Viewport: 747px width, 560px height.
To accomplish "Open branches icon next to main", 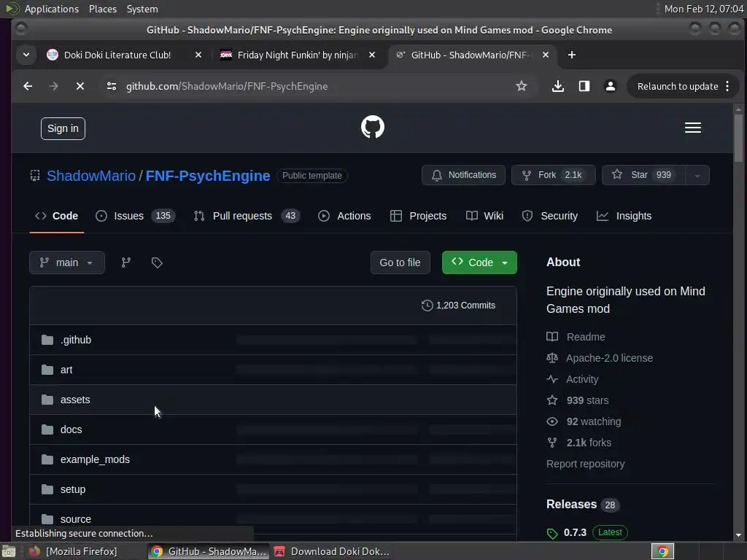I will 125,262.
